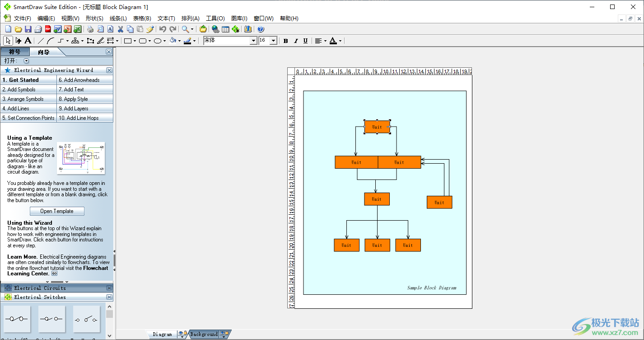Open the 工具(O) menu
This screenshot has height=340, width=644.
215,19
